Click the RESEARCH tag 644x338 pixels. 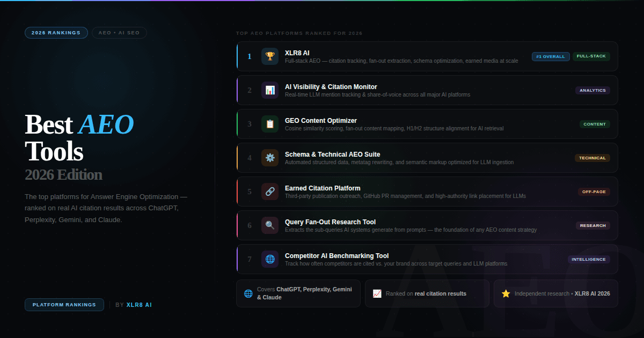point(593,225)
